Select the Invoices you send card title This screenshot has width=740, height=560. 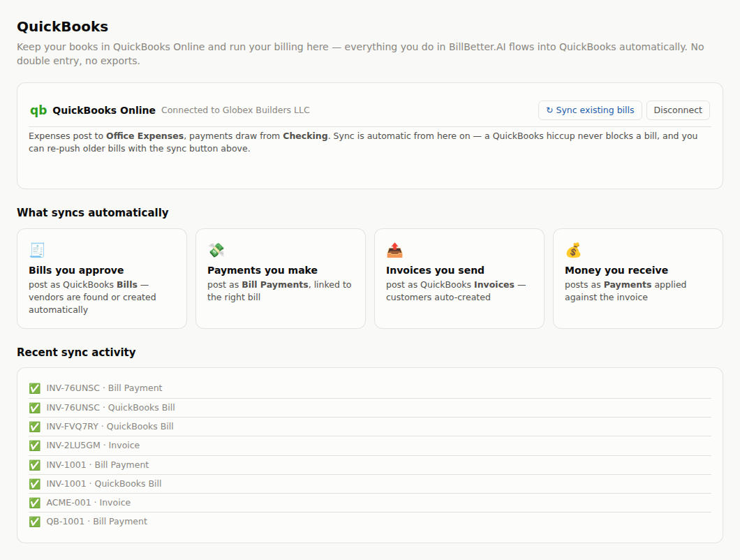click(x=435, y=270)
